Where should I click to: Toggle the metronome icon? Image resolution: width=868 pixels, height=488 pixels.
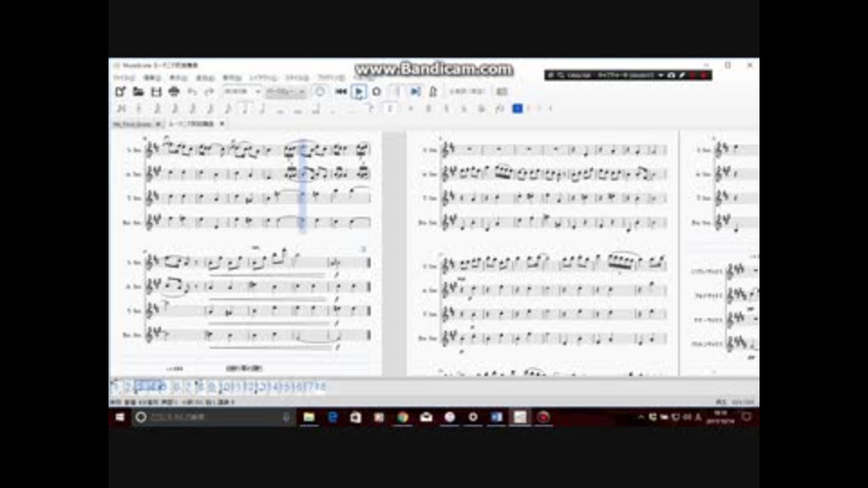433,92
